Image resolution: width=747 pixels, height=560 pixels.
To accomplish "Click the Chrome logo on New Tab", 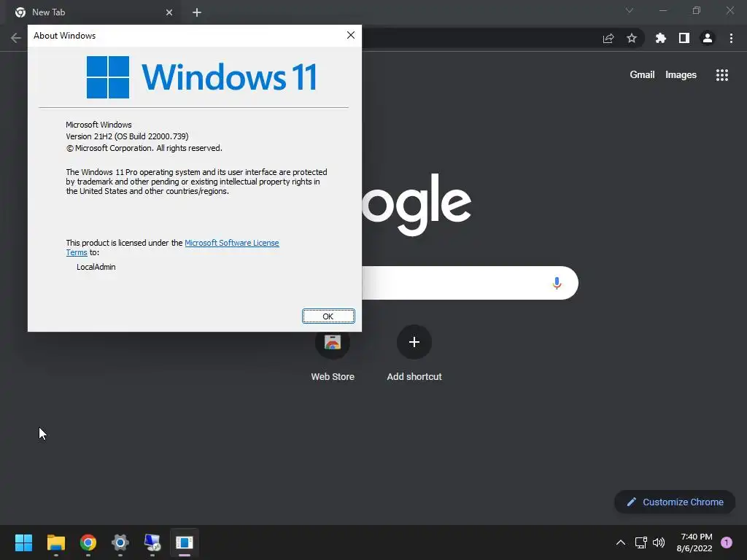I will (x=20, y=12).
